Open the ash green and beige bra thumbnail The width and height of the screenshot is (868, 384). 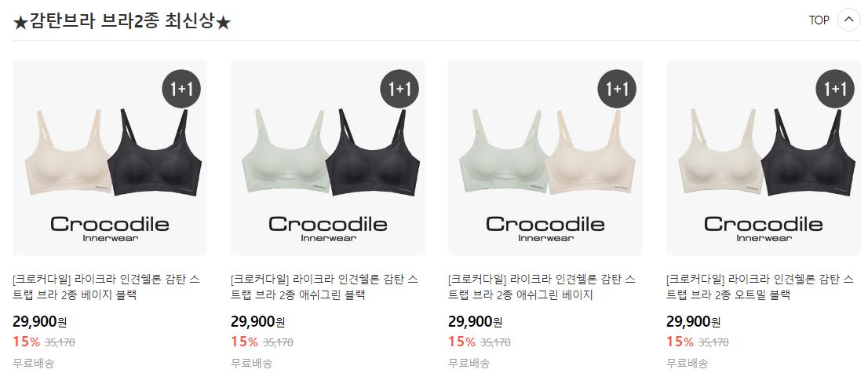click(x=545, y=157)
